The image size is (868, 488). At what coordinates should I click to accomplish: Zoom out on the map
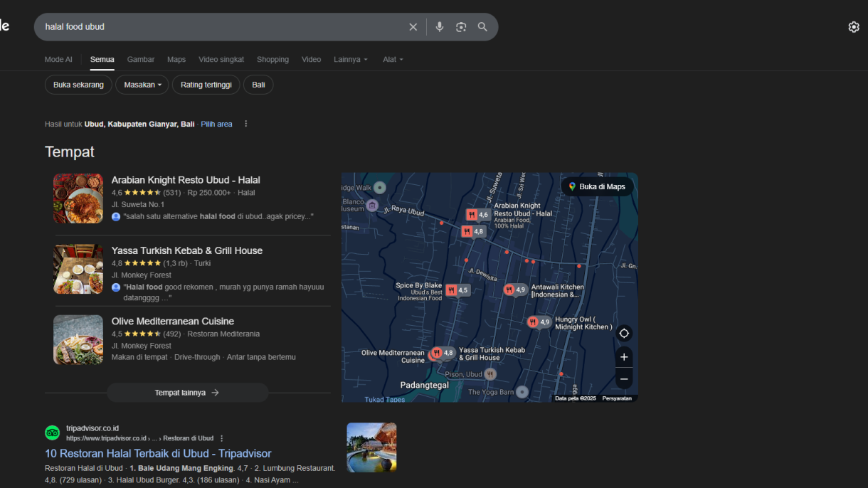coord(624,379)
